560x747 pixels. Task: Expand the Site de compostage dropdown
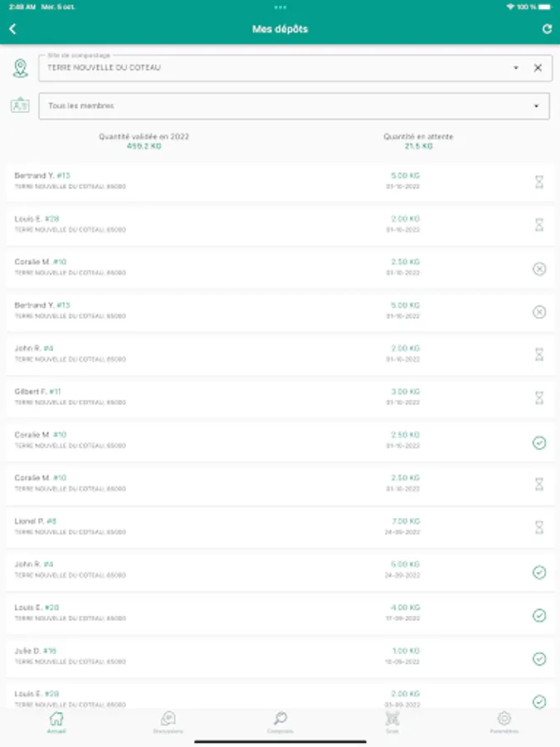click(516, 68)
